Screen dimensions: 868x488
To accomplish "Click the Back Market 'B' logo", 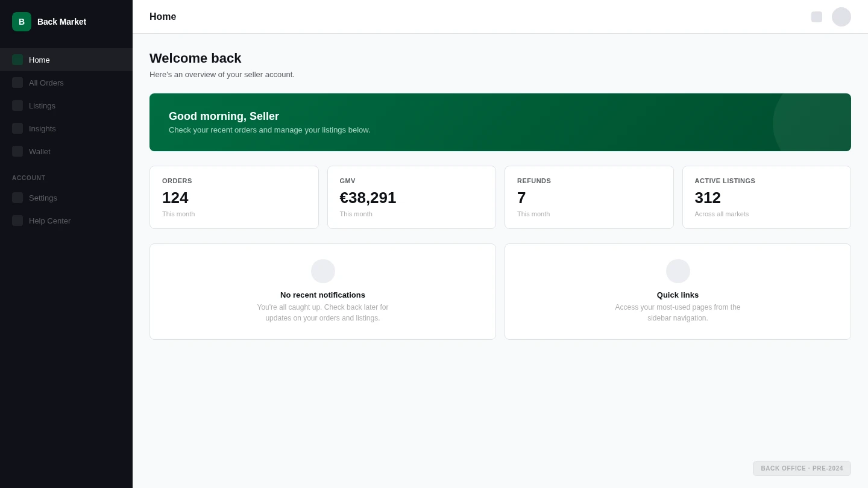I will click(22, 22).
